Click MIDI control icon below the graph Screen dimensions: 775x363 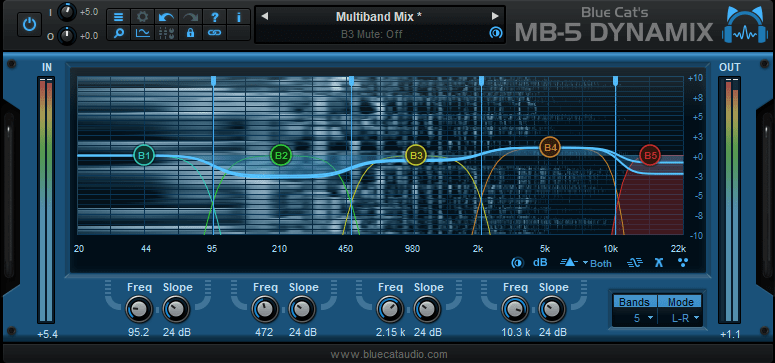(x=517, y=263)
